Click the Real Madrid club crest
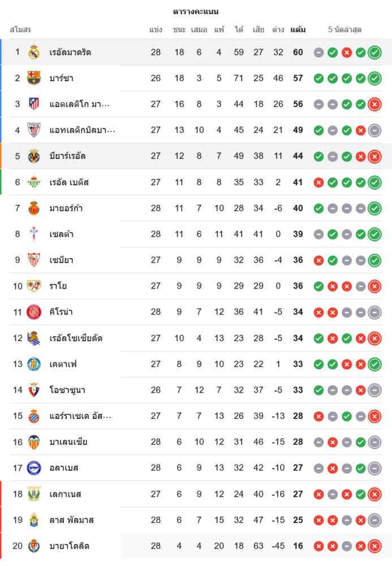The image size is (392, 566). pyautogui.click(x=34, y=52)
